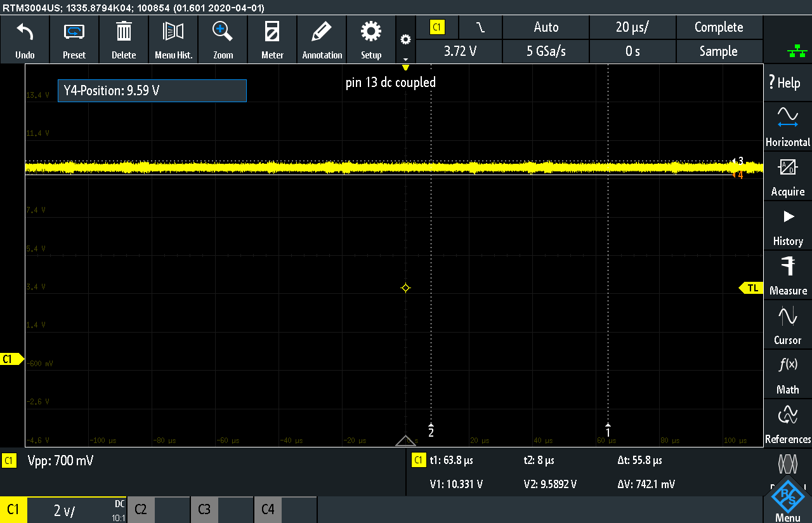Click the V2: 9.5892 V value
The width and height of the screenshot is (812, 523).
click(x=550, y=484)
